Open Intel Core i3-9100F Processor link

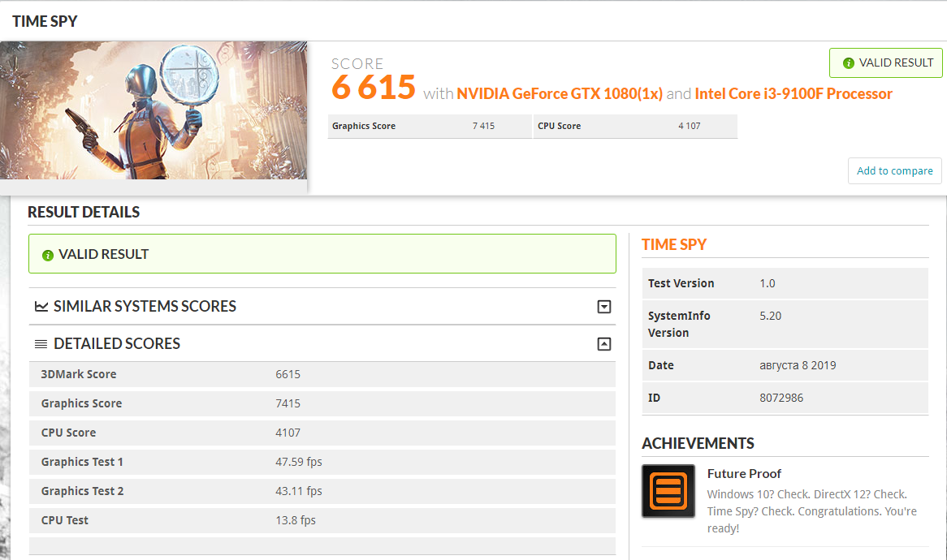click(x=793, y=93)
